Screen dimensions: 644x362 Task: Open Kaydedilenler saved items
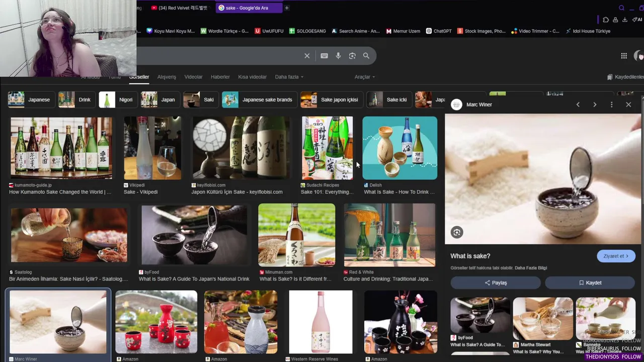click(625, 77)
